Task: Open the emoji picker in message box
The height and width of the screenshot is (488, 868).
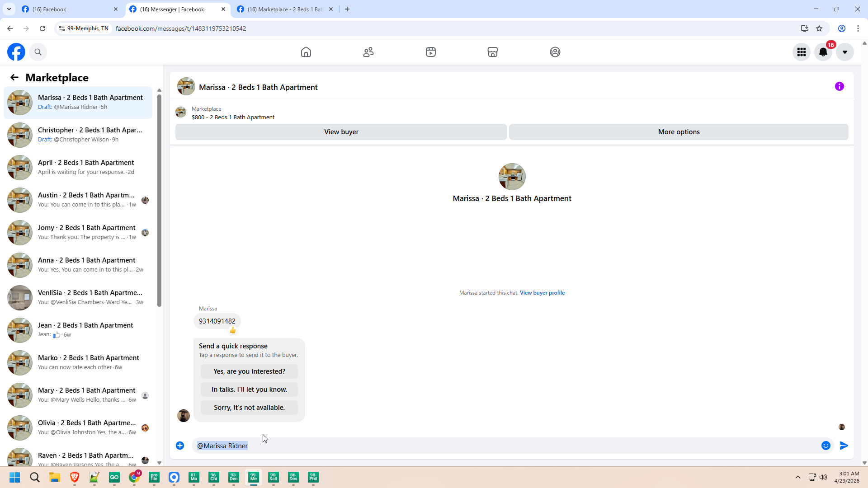Action: click(x=826, y=446)
